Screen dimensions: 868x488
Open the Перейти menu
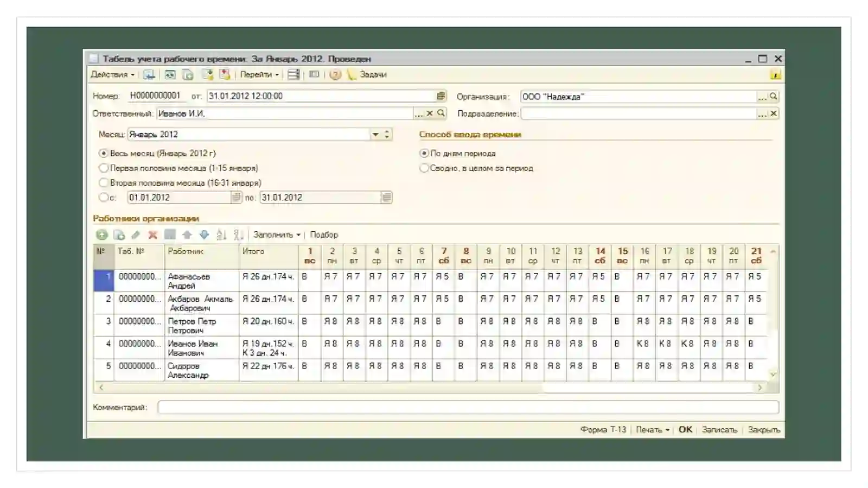click(x=259, y=74)
